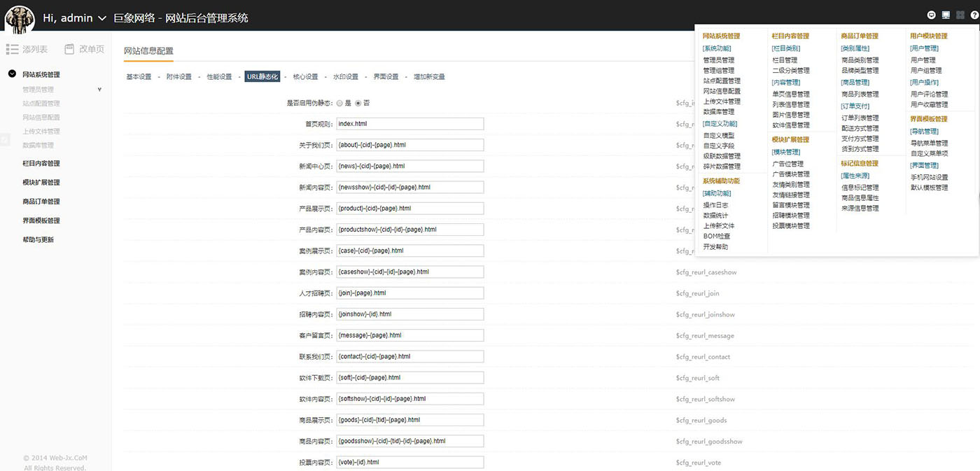Click the list icon beside 添列表

point(13,49)
